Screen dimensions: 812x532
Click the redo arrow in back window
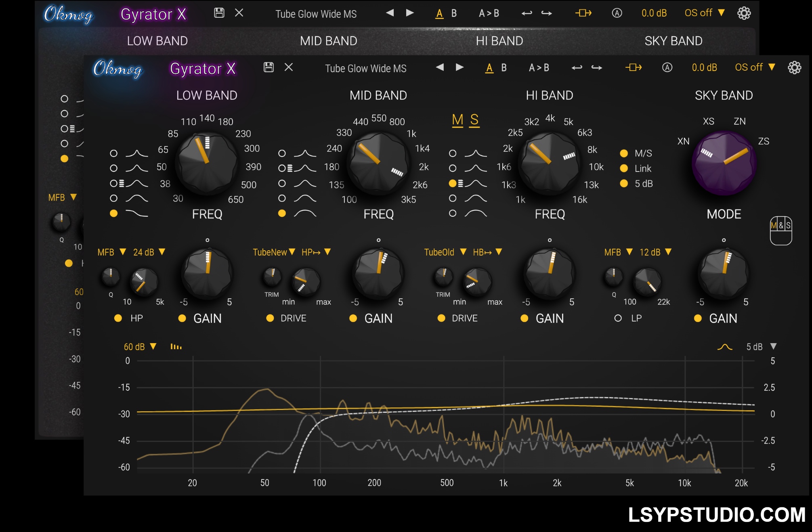click(x=547, y=13)
